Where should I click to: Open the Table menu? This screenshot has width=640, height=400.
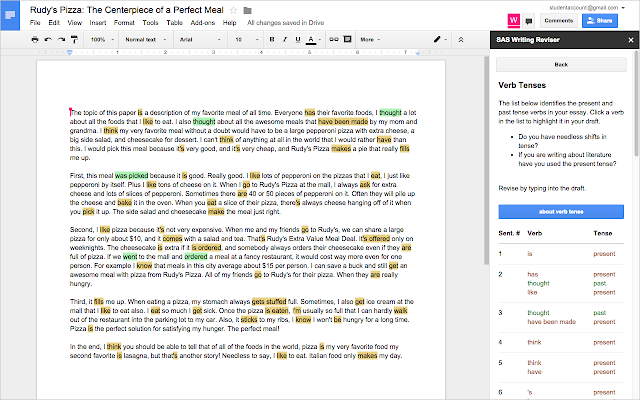(174, 23)
